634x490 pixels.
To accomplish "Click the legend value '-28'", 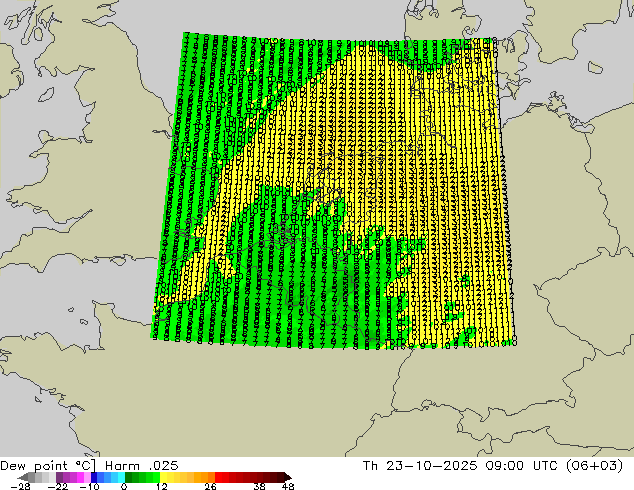I will click(20, 486).
